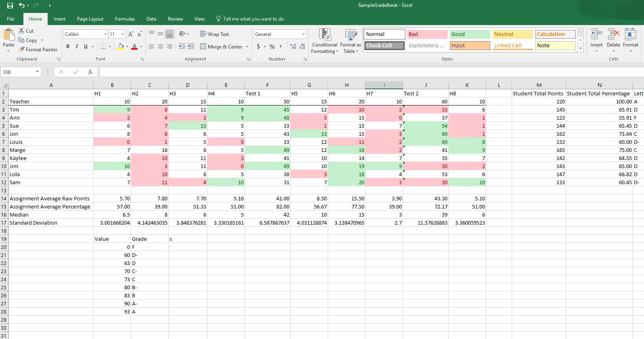Open the Name Box dropdown arrow
The image size is (644, 339).
[x=37, y=72]
